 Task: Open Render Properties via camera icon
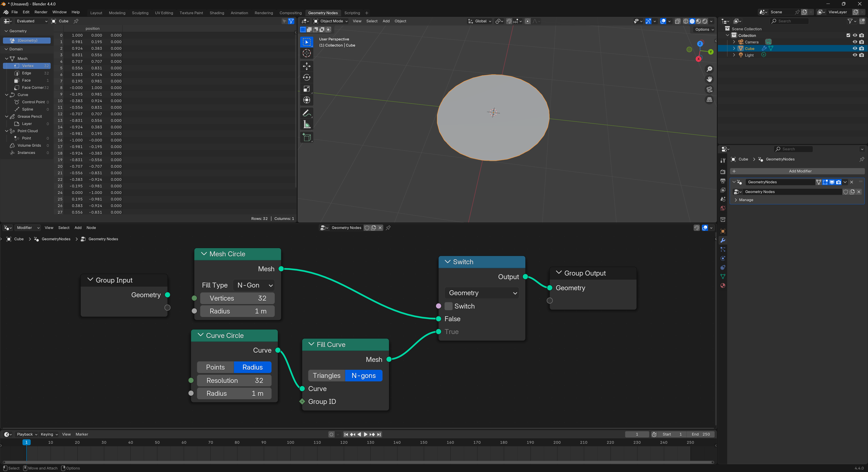pyautogui.click(x=723, y=172)
